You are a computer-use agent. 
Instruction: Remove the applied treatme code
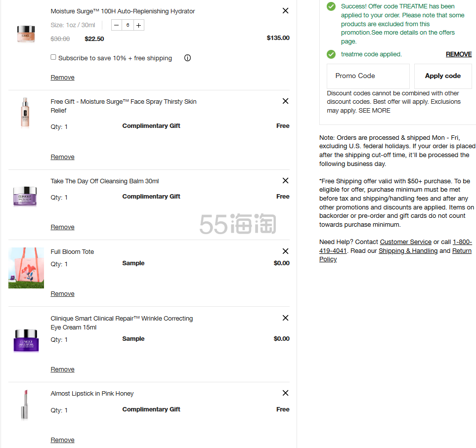(459, 54)
